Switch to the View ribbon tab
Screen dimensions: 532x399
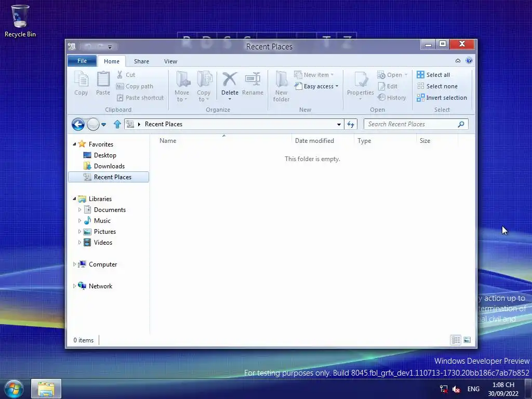170,61
